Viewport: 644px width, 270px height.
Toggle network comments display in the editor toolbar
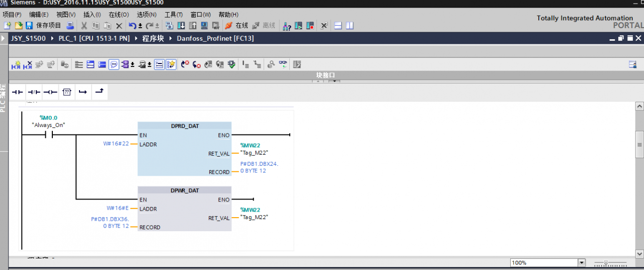(x=114, y=64)
